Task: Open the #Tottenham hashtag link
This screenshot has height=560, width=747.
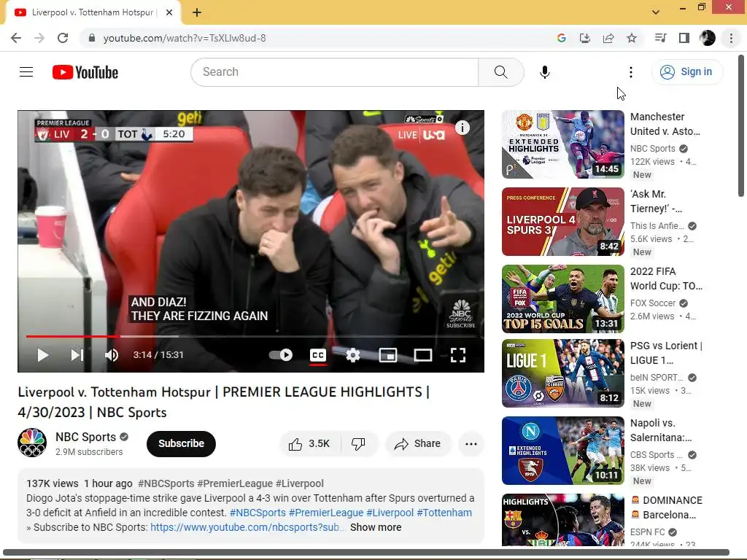Action: point(444,513)
